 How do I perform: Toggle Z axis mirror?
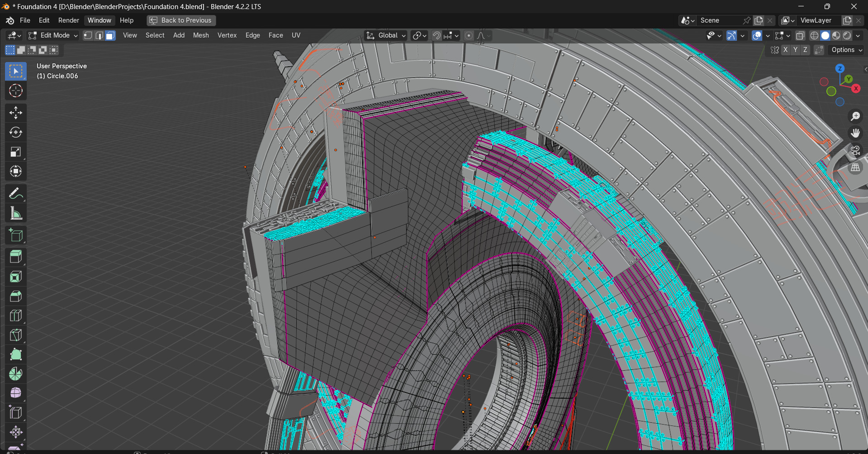click(x=805, y=50)
